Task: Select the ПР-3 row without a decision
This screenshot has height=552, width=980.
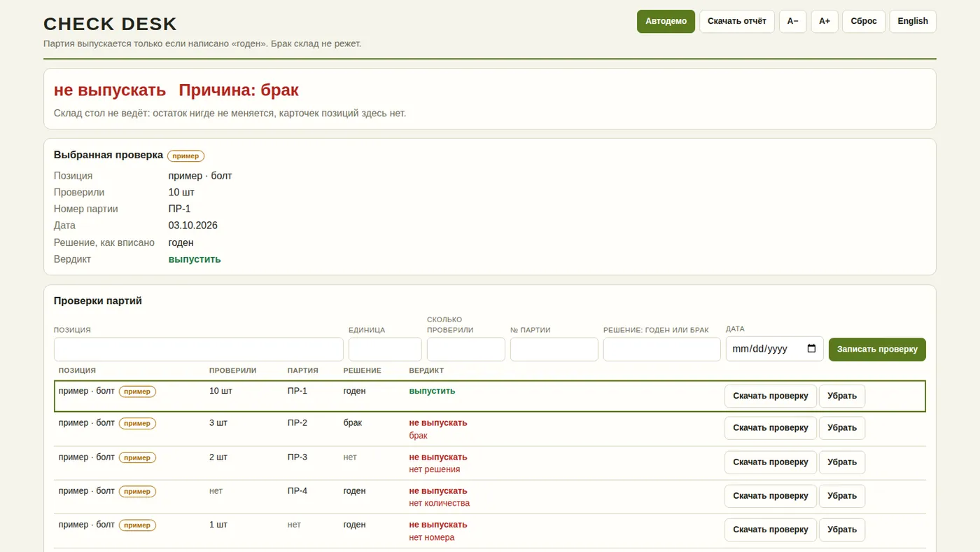Action: pyautogui.click(x=490, y=463)
